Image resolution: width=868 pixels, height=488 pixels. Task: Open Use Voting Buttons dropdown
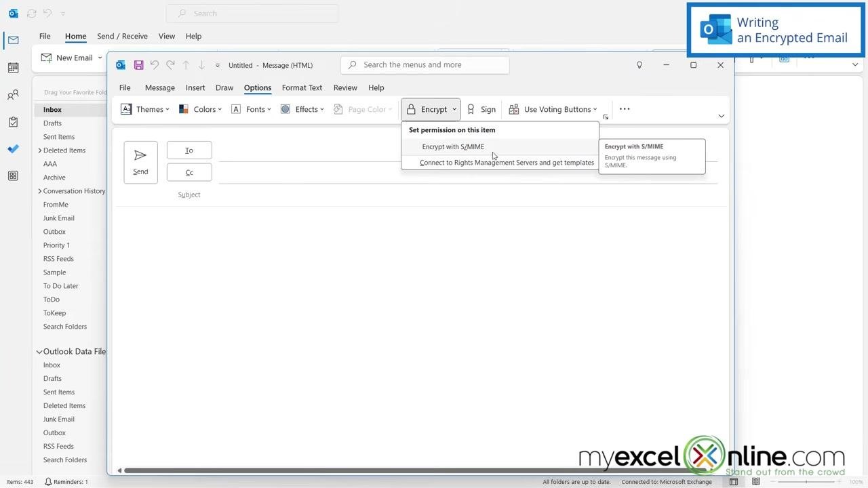coord(553,109)
